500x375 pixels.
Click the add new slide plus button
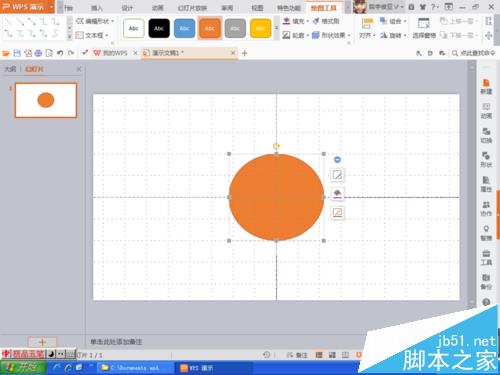[42, 342]
